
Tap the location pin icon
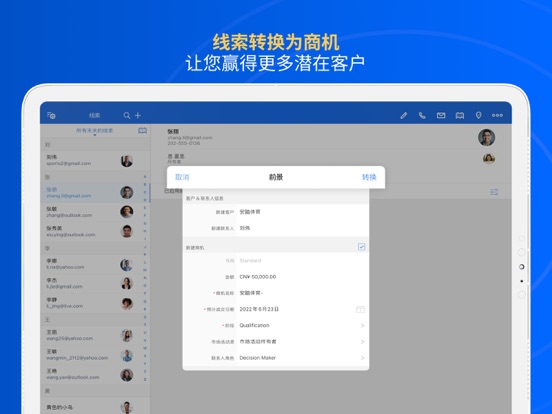[x=478, y=115]
